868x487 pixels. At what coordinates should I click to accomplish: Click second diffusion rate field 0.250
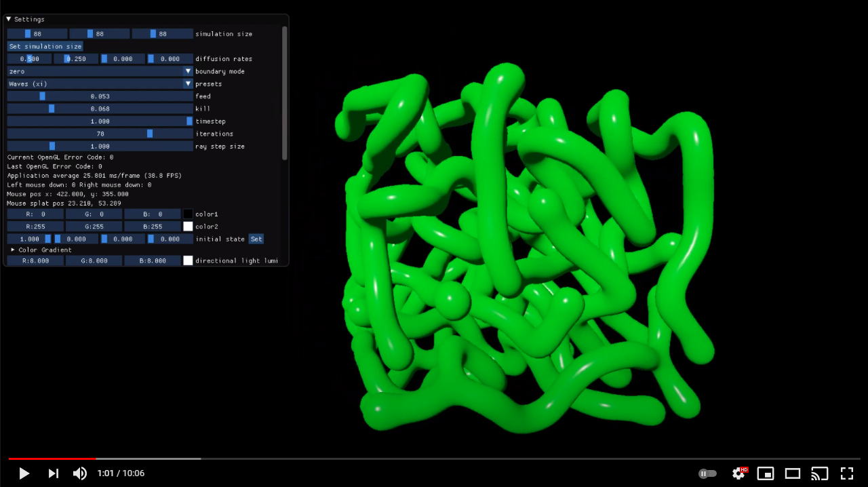(76, 59)
